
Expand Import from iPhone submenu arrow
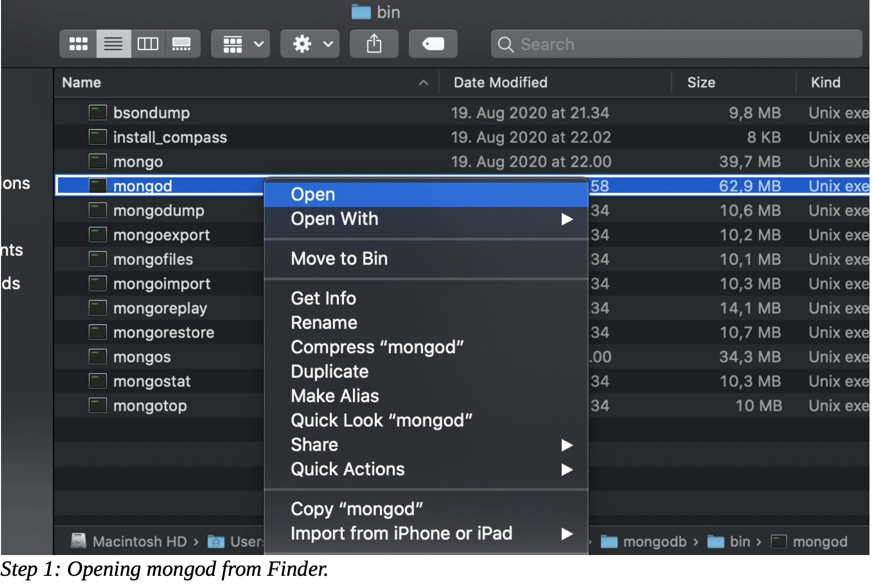tap(567, 534)
